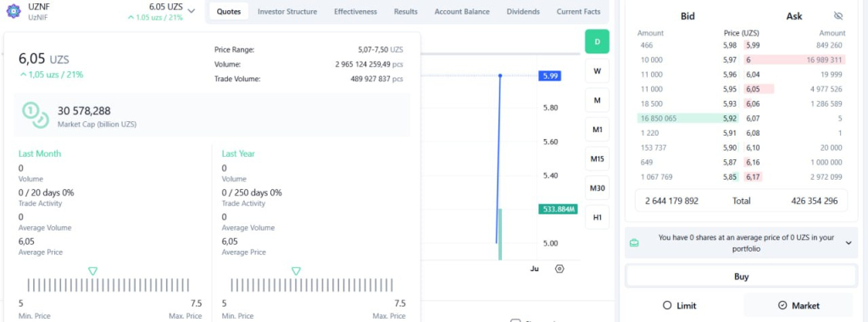Click the 5.99 price label on chart

[x=549, y=76]
